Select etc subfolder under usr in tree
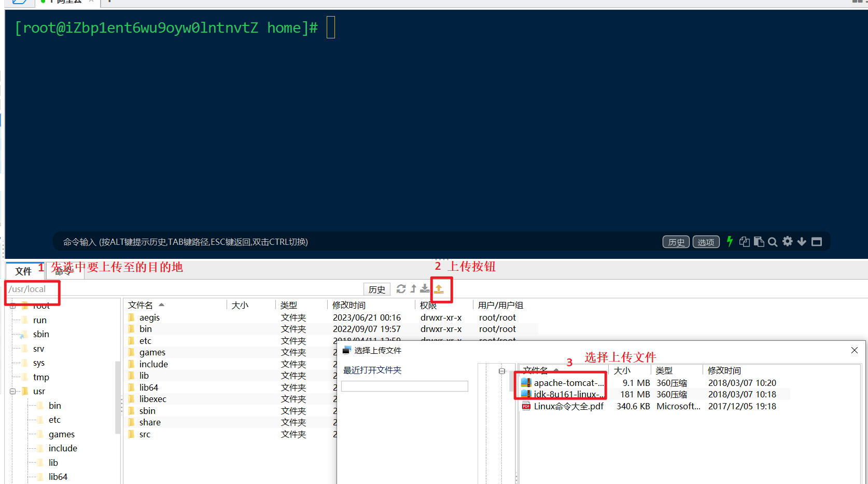The height and width of the screenshot is (484, 868). click(54, 420)
